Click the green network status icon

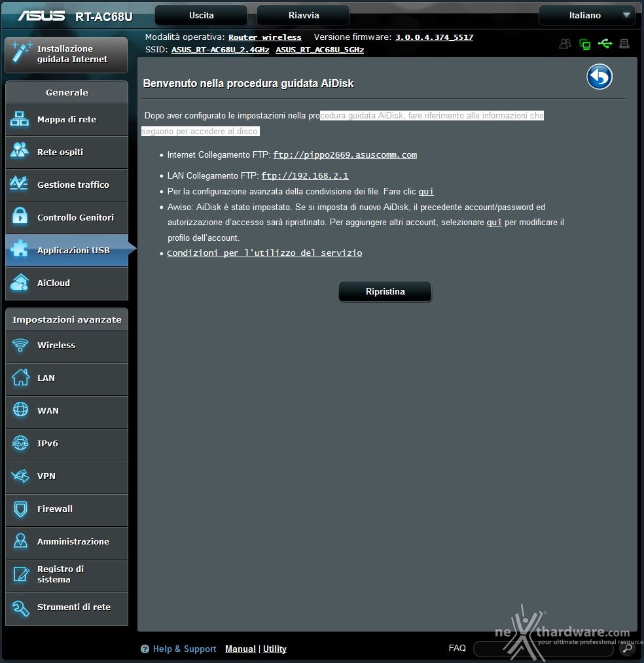click(585, 44)
